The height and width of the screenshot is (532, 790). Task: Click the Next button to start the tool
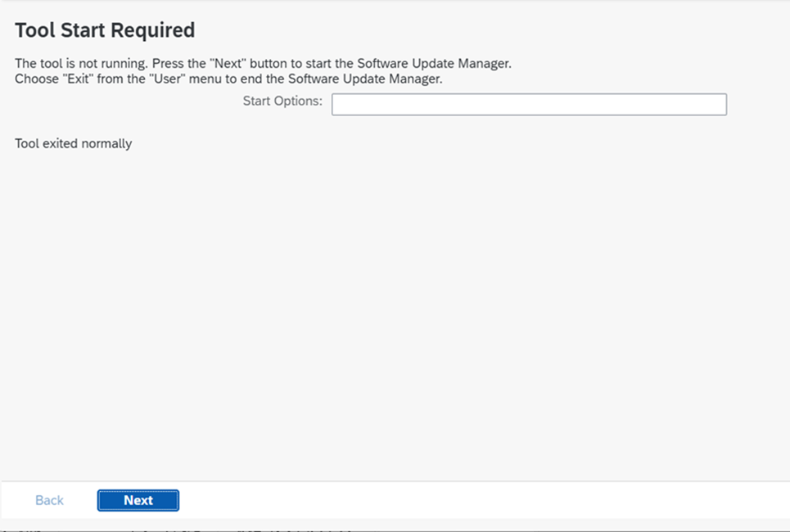[x=138, y=500]
